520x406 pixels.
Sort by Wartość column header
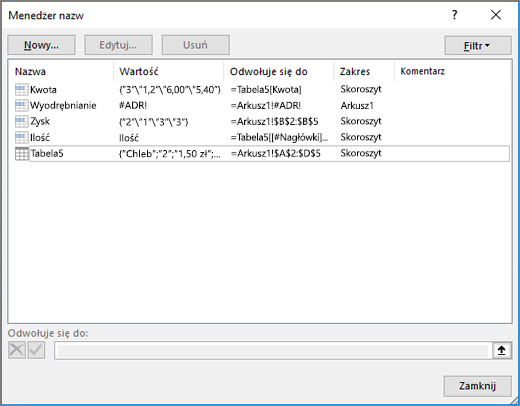coord(139,72)
